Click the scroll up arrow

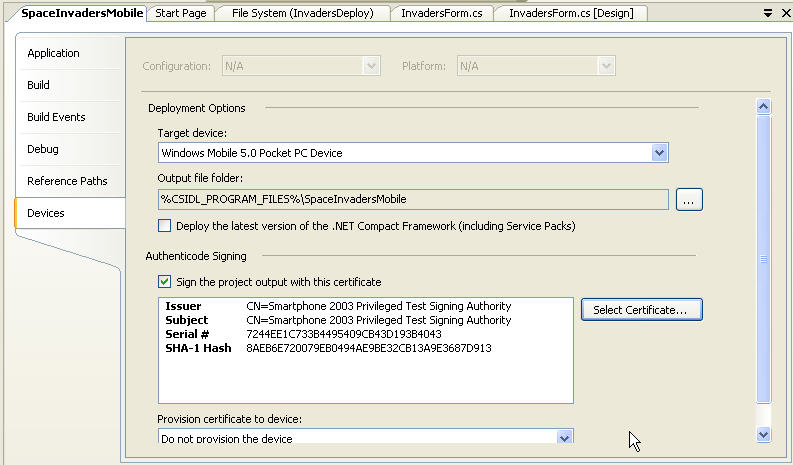tap(764, 106)
